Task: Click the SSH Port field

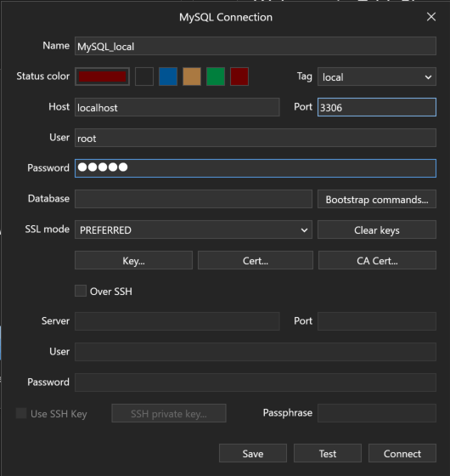Action: coord(377,321)
